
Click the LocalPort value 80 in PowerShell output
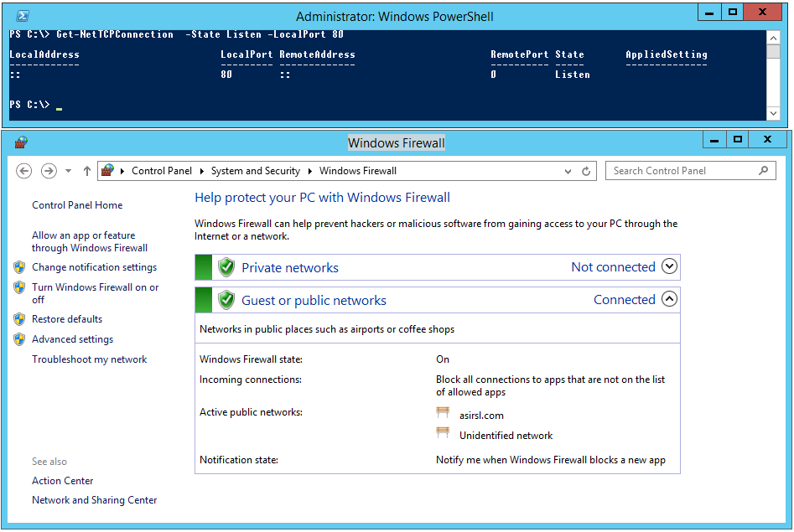pyautogui.click(x=226, y=75)
